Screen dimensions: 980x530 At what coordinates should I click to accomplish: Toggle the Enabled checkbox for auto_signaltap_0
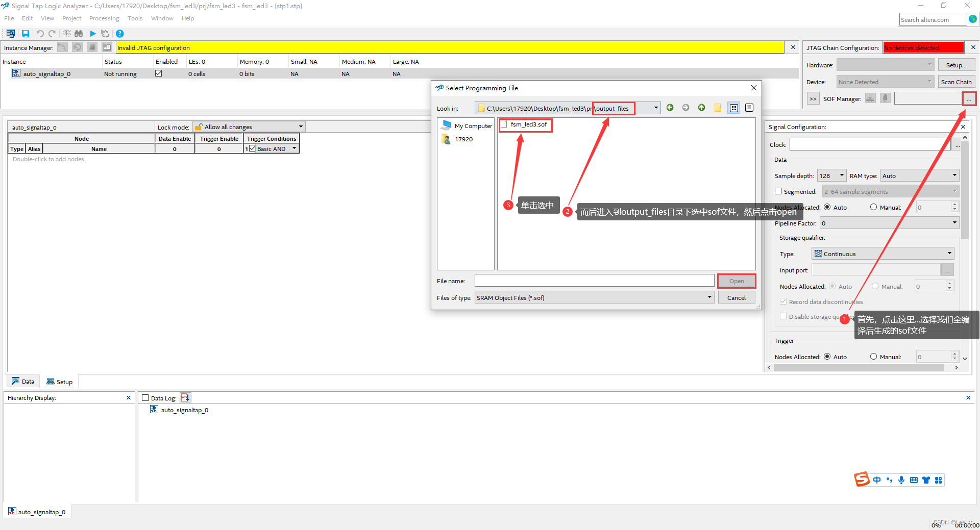click(159, 73)
